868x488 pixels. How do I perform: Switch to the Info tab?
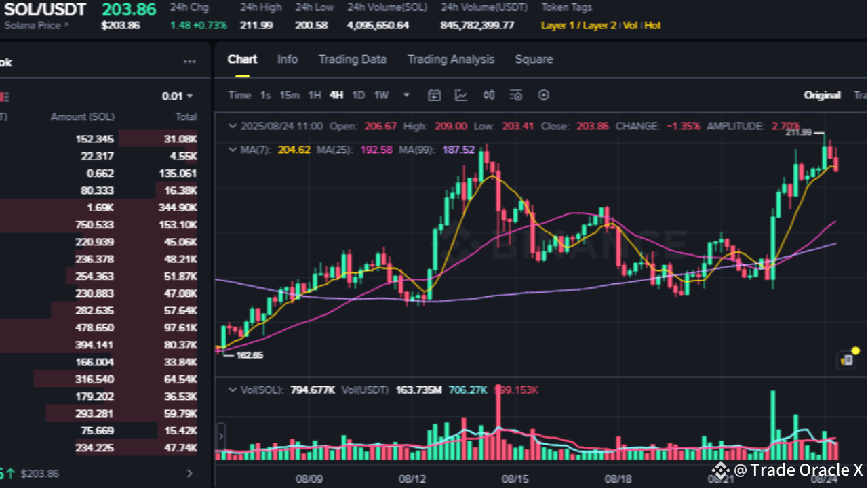pos(288,60)
